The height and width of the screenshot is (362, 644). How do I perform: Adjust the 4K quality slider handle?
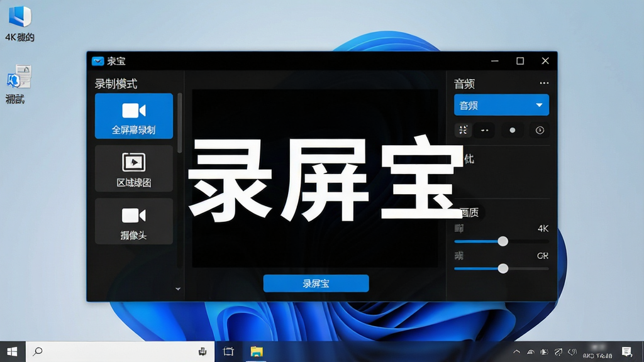coord(502,241)
